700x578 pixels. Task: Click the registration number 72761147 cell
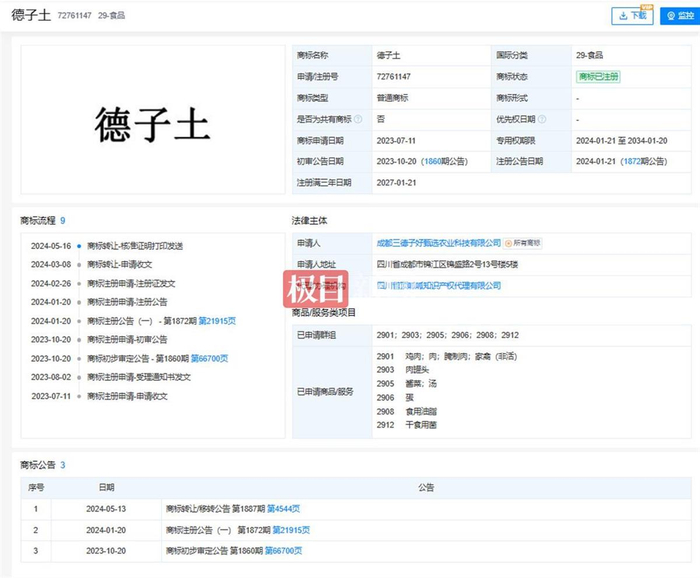pos(431,76)
